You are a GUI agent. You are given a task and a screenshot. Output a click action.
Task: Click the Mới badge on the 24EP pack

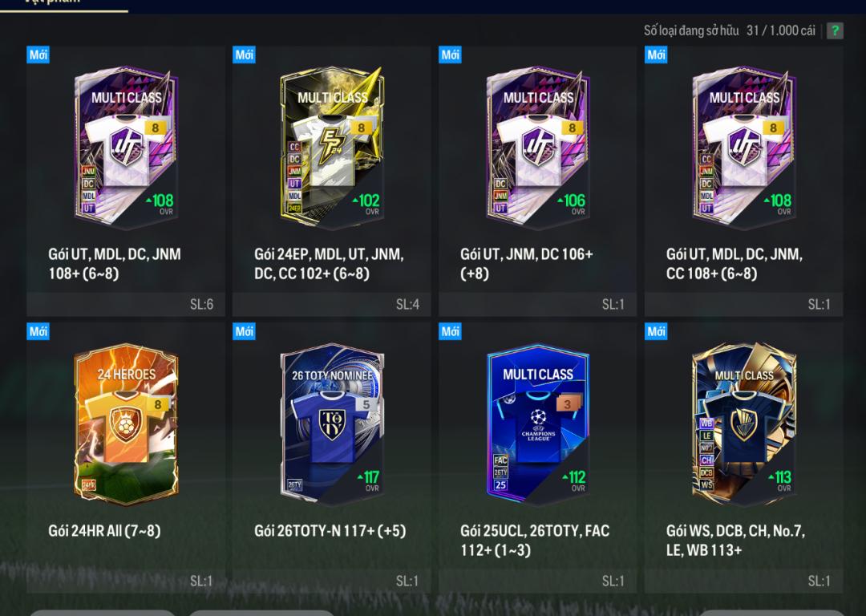point(244,55)
